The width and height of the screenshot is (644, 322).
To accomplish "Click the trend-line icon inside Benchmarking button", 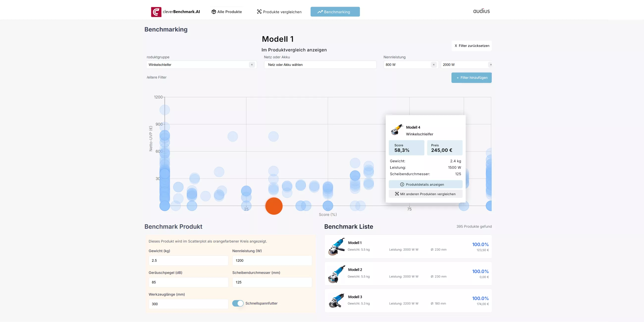I will [x=320, y=11].
